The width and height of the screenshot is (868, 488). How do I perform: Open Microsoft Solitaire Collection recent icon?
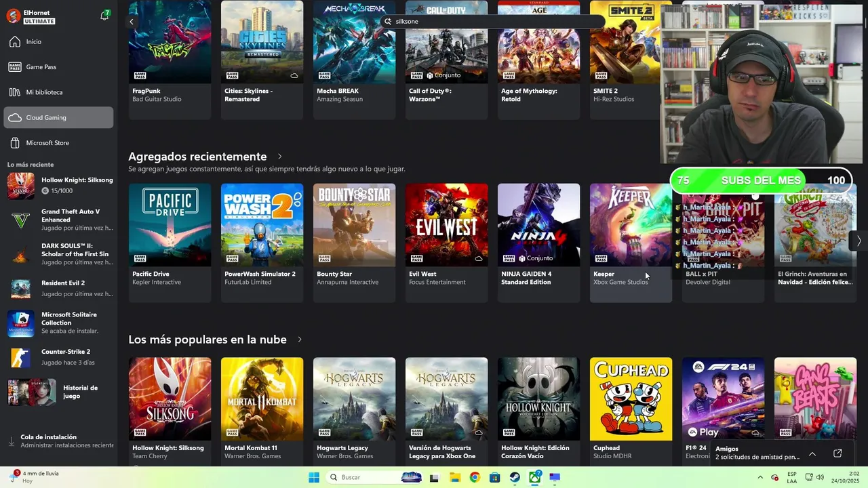click(x=20, y=323)
